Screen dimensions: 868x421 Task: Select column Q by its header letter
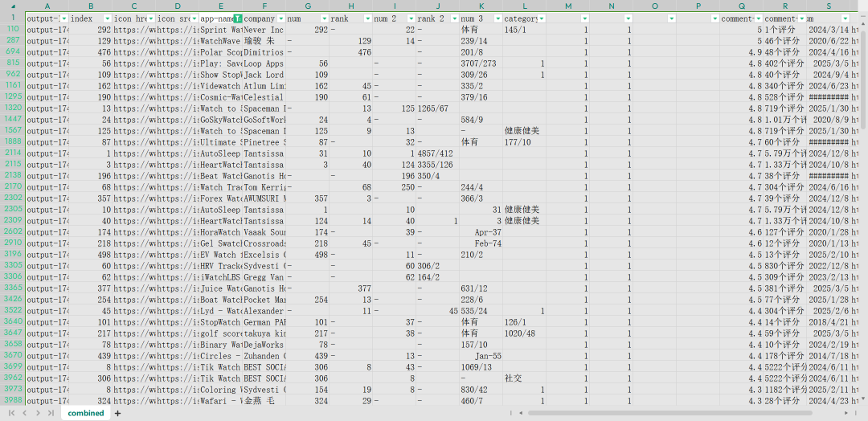[x=742, y=6]
